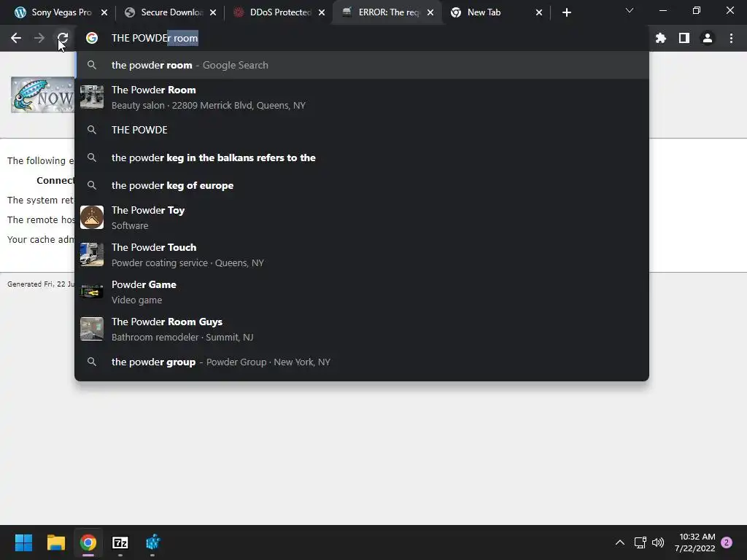The width and height of the screenshot is (747, 560).
Task: Pick 'powder keg in the balkans' suggestion
Action: [x=362, y=157]
